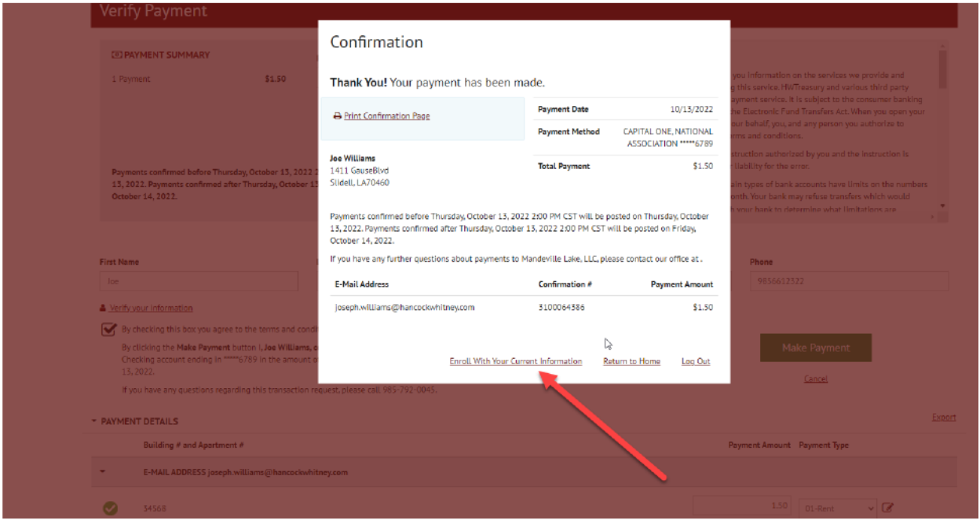Image resolution: width=980 pixels, height=520 pixels.
Task: Collapse the E-MAIL ADDRESS row chevron
Action: click(103, 473)
